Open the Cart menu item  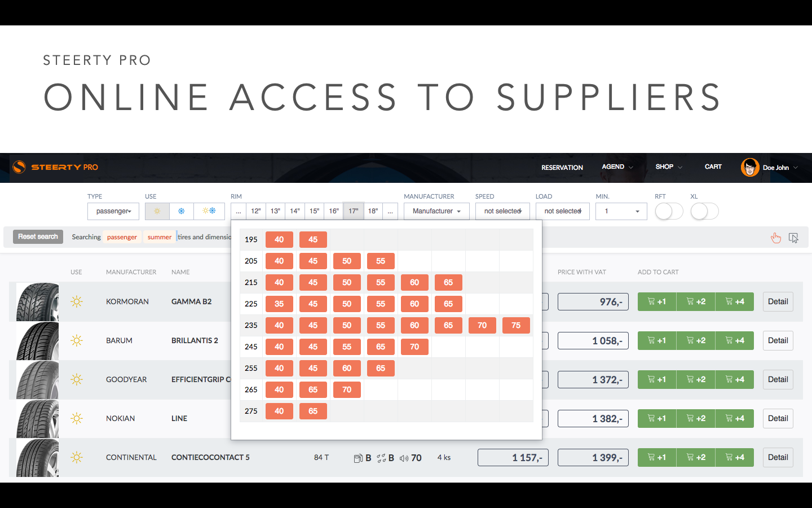713,167
